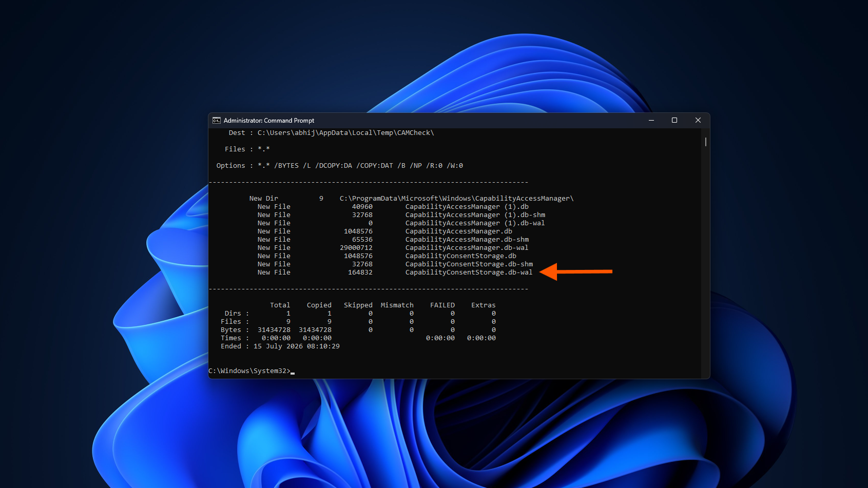Click the 'Extras' column header
The height and width of the screenshot is (488, 868).
click(x=484, y=305)
